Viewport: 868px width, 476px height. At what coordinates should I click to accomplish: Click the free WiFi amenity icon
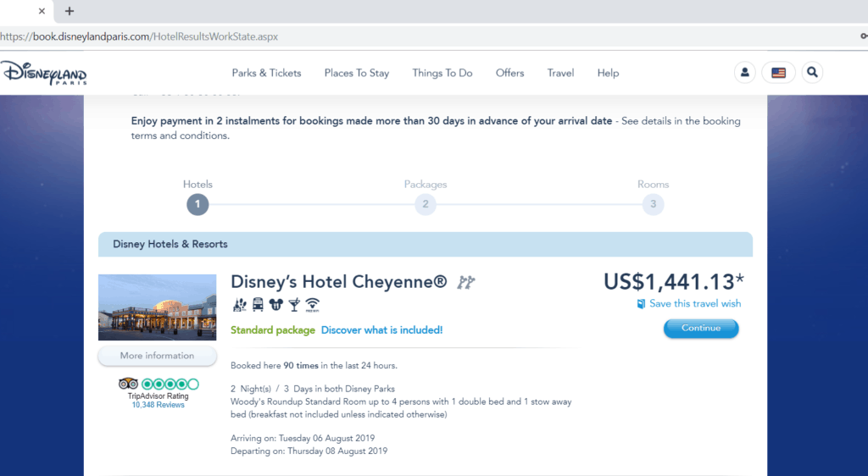[x=312, y=305]
